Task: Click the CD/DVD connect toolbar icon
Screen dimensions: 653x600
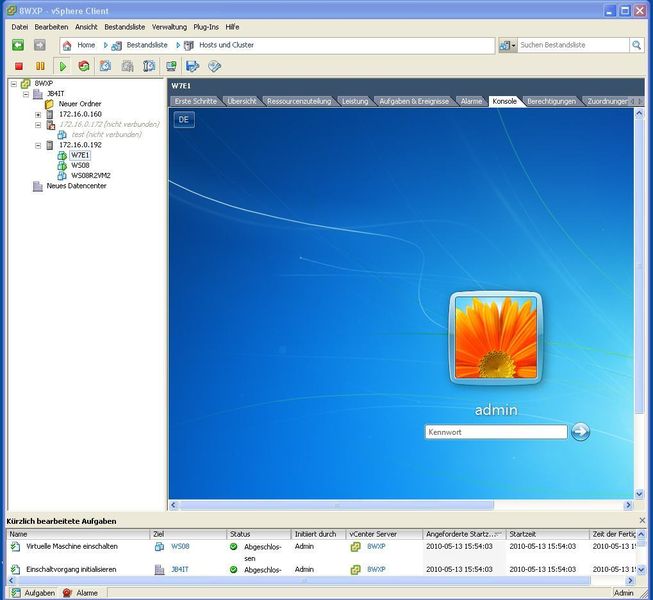Action: pos(214,66)
